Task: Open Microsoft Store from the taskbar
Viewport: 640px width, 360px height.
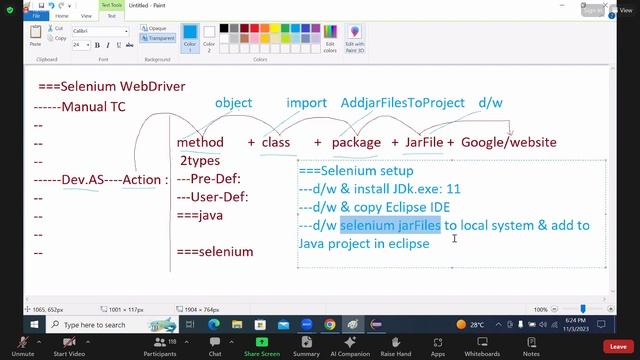Action: click(260, 324)
